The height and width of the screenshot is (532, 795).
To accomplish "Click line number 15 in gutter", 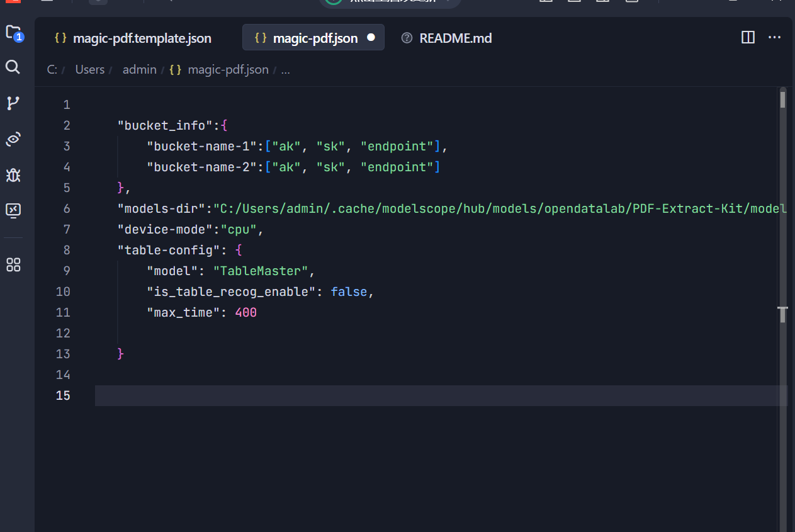I will [x=63, y=395].
